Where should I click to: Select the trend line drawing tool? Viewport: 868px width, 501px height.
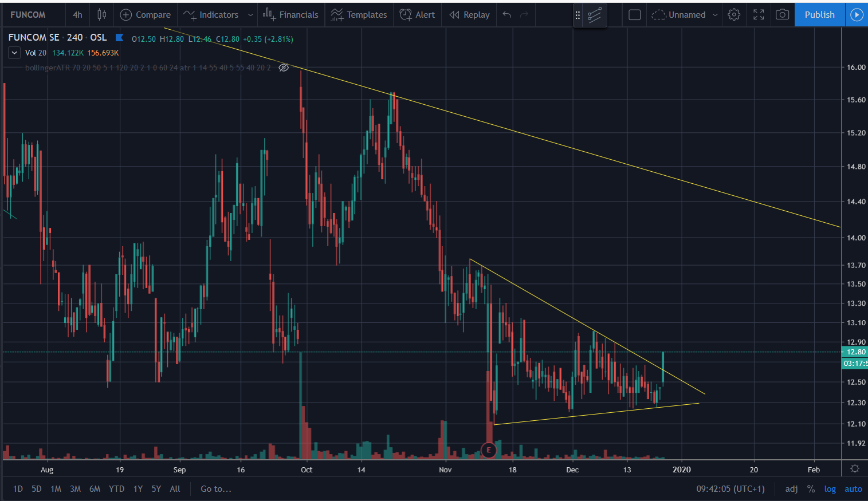coord(595,15)
